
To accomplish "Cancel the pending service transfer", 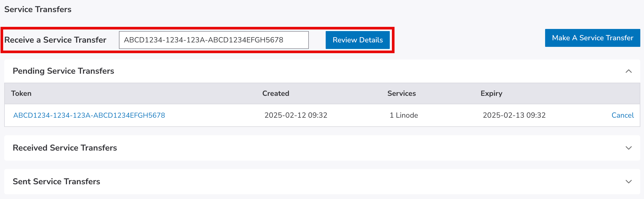I will point(622,115).
